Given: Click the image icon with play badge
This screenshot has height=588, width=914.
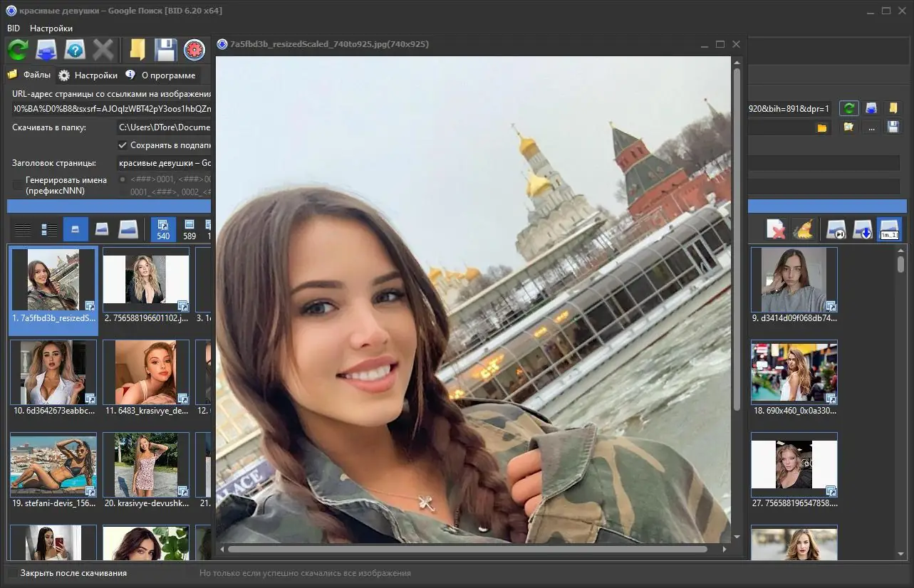Looking at the screenshot, I should click(836, 229).
